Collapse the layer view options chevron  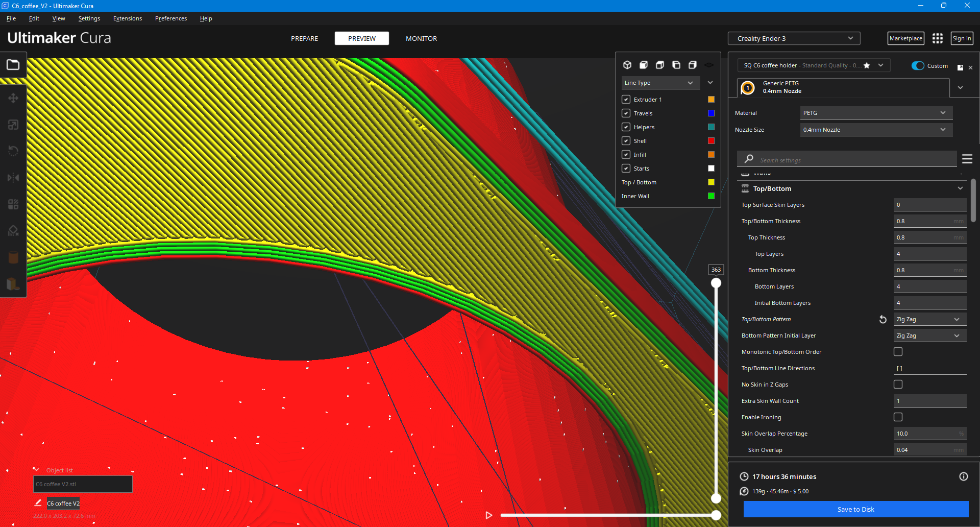click(x=710, y=83)
